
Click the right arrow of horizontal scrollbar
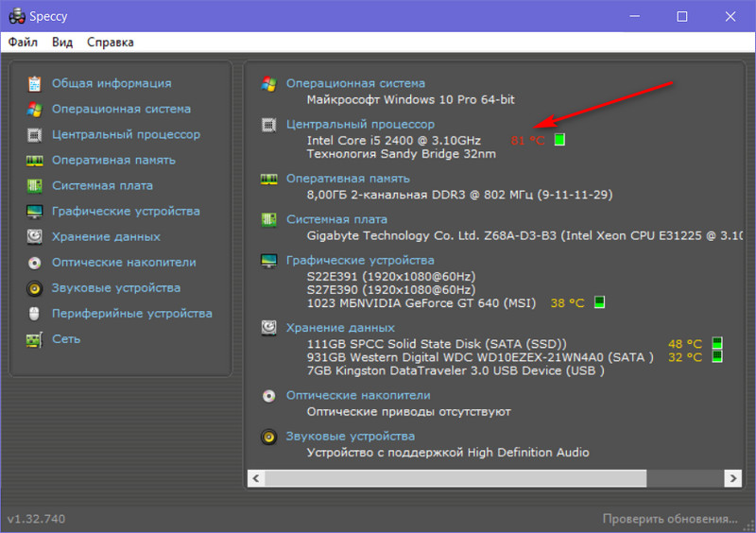pos(733,478)
